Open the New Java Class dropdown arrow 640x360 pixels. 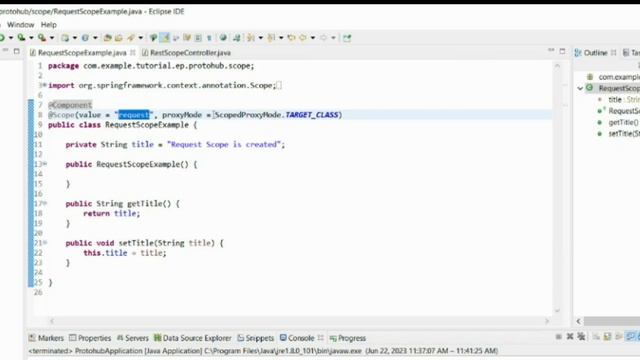[x=95, y=38]
